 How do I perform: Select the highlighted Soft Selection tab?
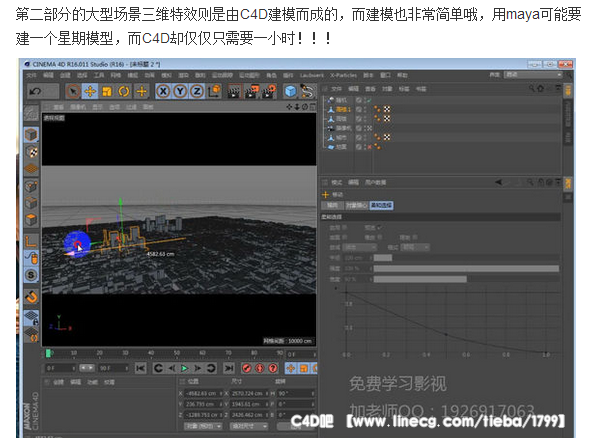(x=381, y=205)
